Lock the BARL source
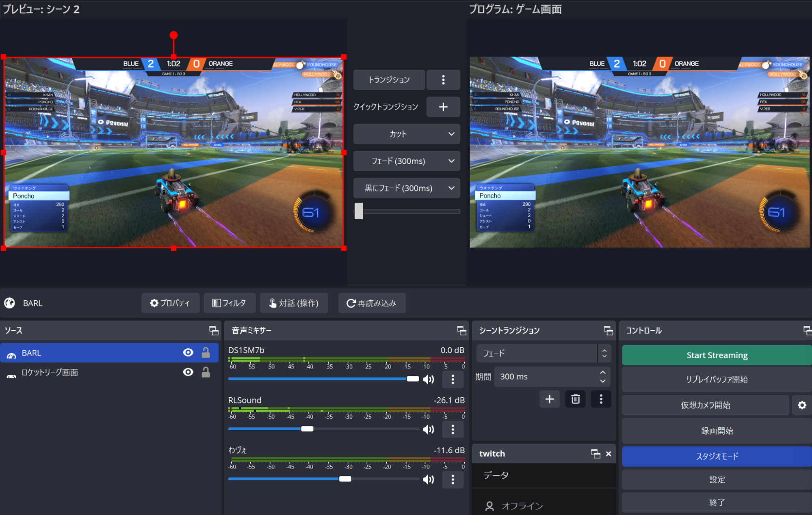This screenshot has height=515, width=812. (x=206, y=353)
